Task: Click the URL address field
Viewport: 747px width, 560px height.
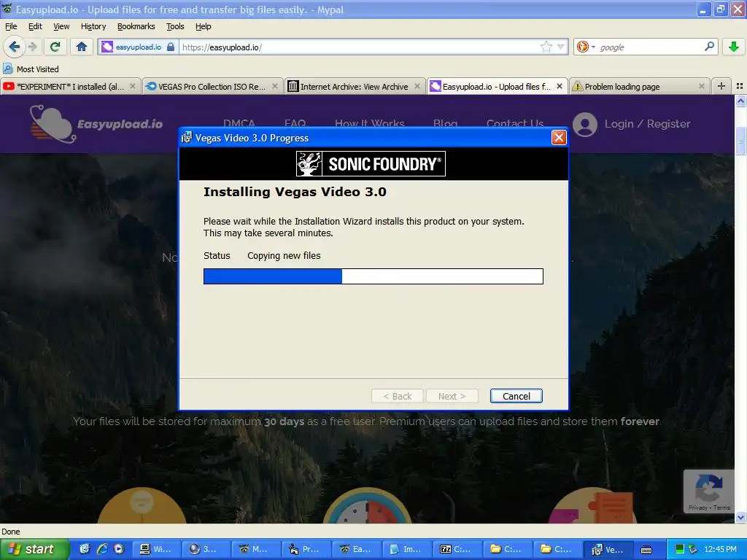Action: coord(360,47)
